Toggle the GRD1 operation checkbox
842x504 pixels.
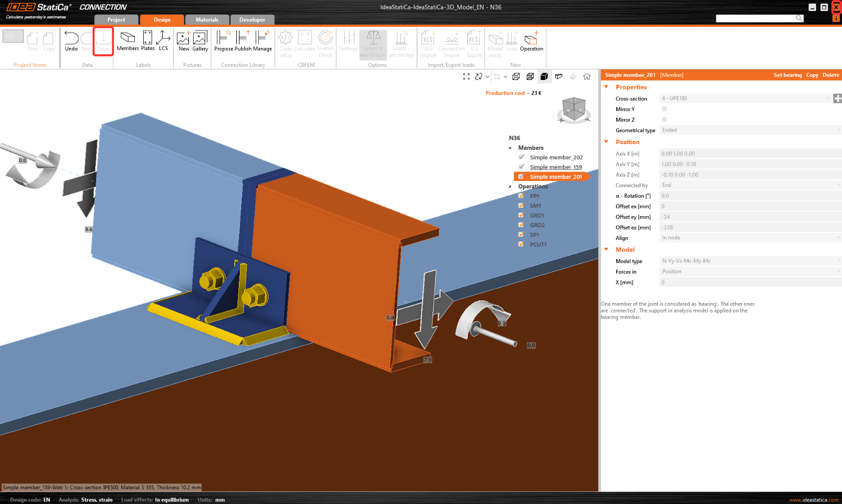(x=521, y=215)
